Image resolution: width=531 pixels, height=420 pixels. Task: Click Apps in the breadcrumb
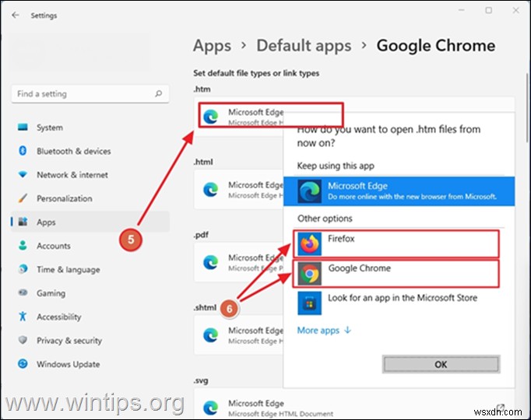pos(212,46)
